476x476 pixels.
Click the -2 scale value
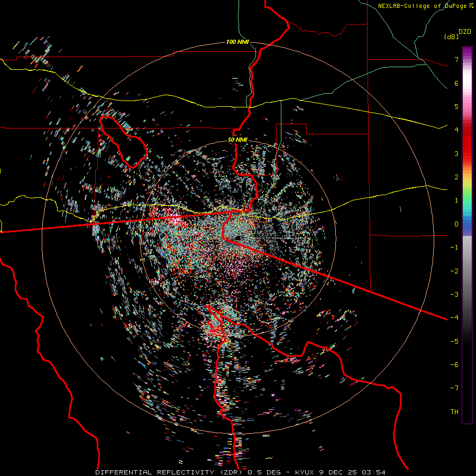click(x=454, y=271)
